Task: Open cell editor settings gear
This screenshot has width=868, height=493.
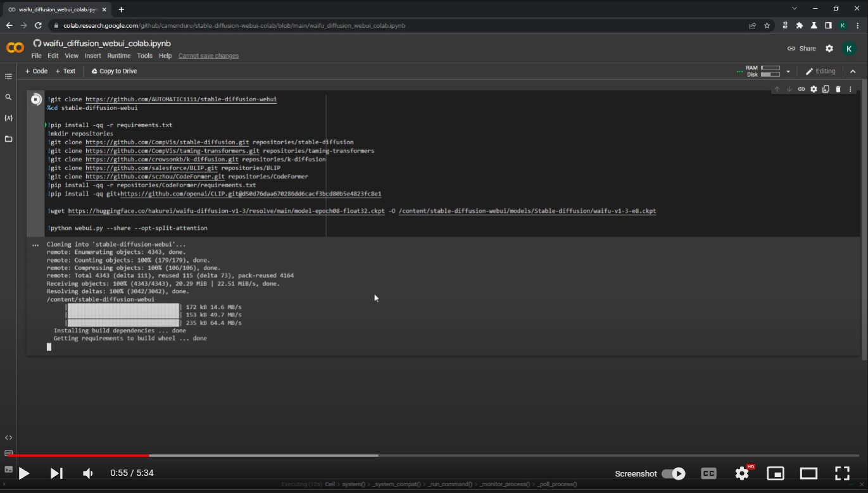Action: point(814,89)
